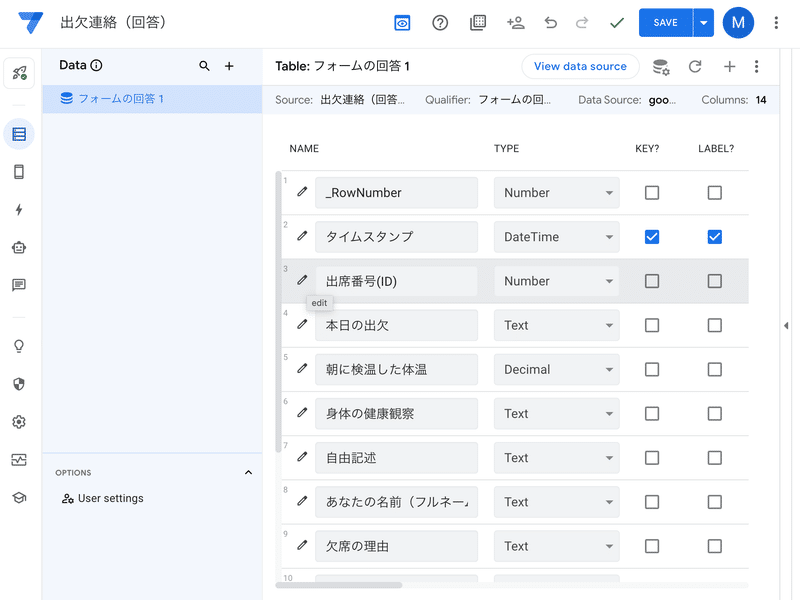Open 朝に検温した体温 Decimal type dropdown
The height and width of the screenshot is (600, 800).
pos(557,369)
